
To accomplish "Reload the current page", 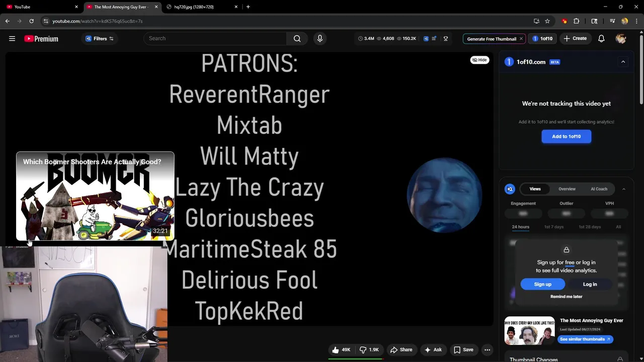I will (31, 21).
